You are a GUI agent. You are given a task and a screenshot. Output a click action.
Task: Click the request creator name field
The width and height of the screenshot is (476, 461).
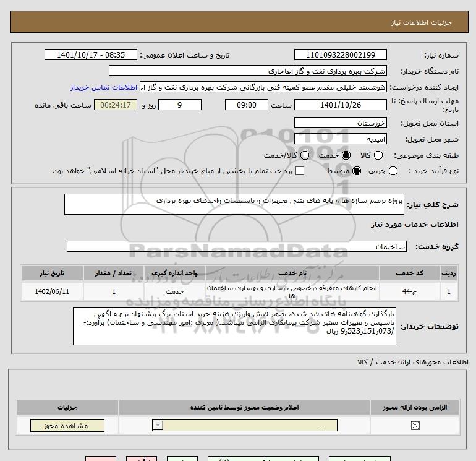pos(263,87)
